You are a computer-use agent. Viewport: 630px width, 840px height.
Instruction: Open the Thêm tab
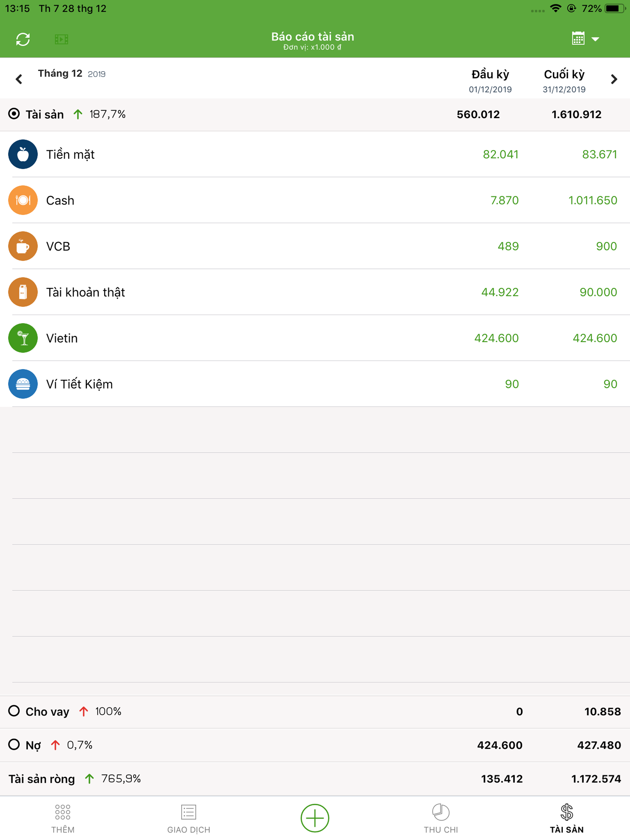click(63, 819)
